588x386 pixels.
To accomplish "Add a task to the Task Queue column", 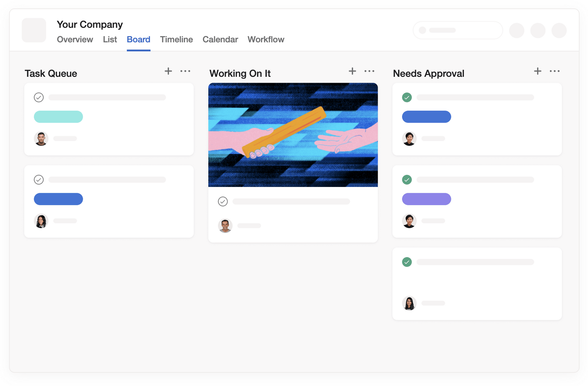I will [168, 71].
